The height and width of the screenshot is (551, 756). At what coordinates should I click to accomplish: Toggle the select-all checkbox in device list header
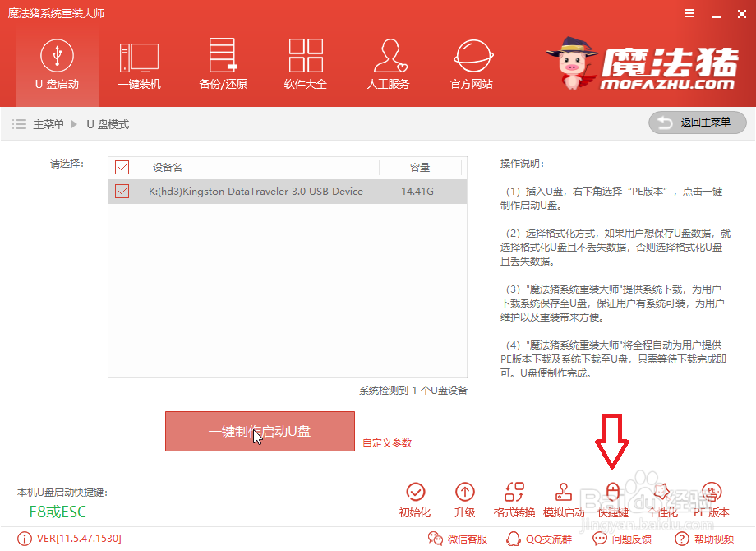(123, 167)
